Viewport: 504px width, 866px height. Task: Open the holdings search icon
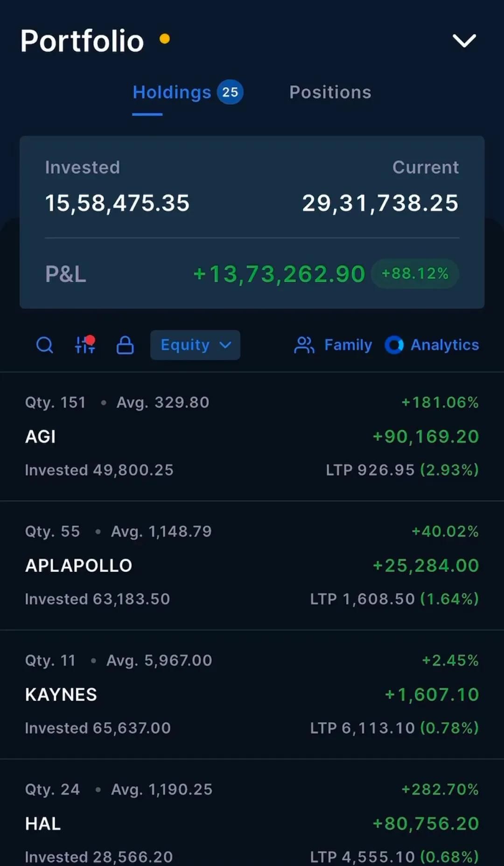(45, 345)
